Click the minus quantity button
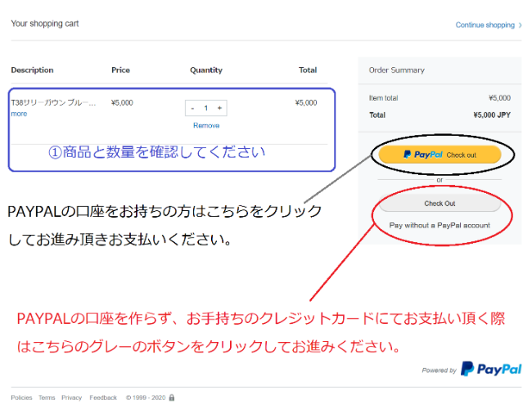532x409 pixels. [192, 108]
